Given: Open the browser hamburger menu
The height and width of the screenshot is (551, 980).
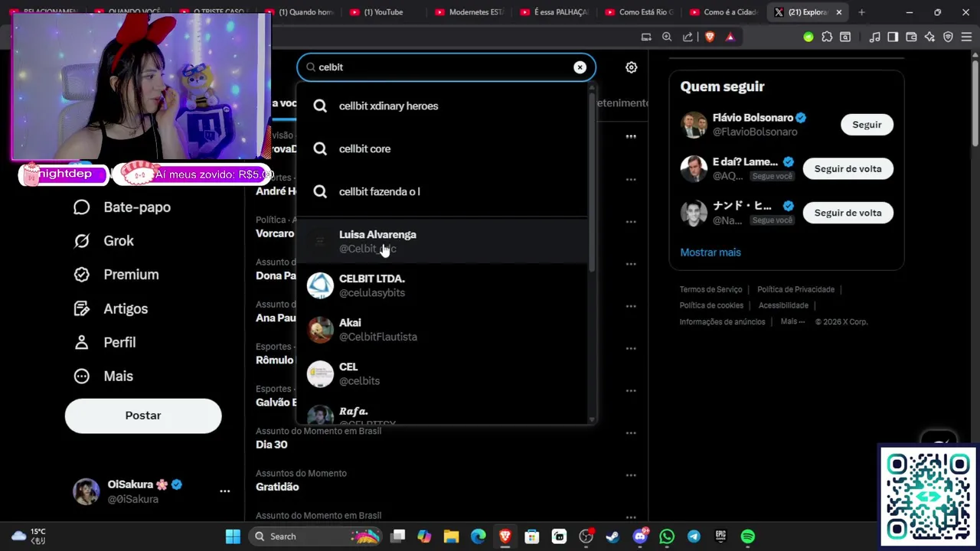Looking at the screenshot, I should coord(966,37).
